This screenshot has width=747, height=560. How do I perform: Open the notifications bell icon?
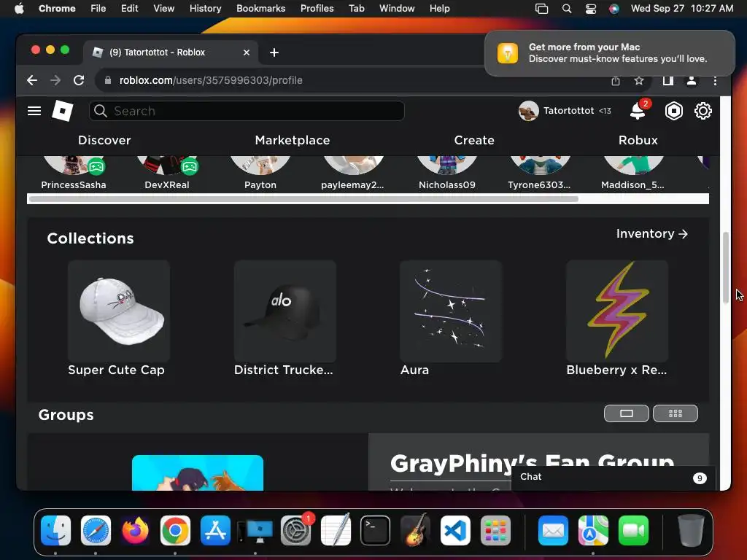click(x=638, y=111)
